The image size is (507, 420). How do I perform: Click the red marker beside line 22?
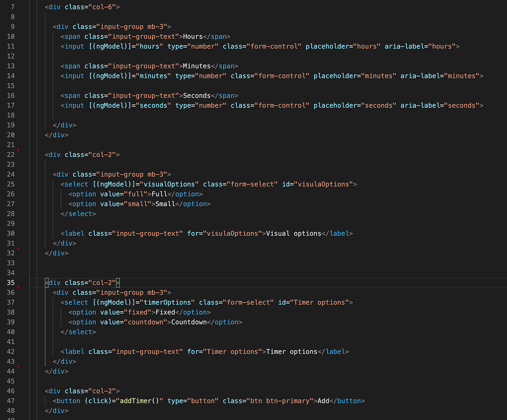(18, 150)
